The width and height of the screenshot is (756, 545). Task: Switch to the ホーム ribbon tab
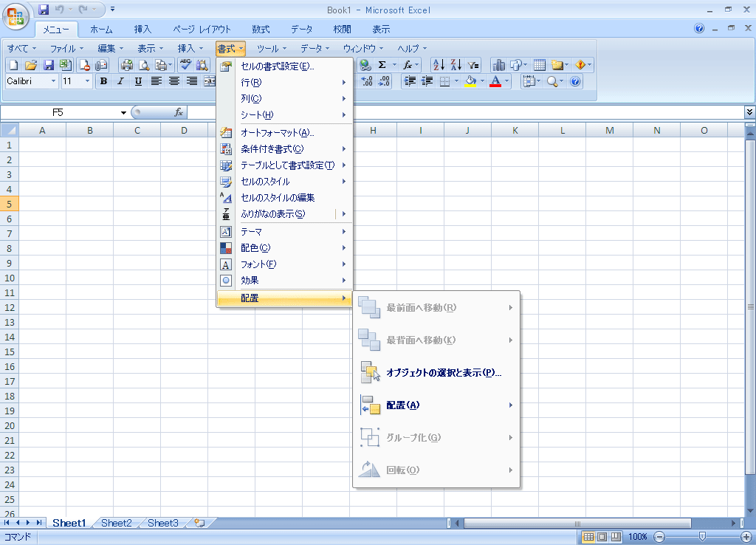(101, 30)
